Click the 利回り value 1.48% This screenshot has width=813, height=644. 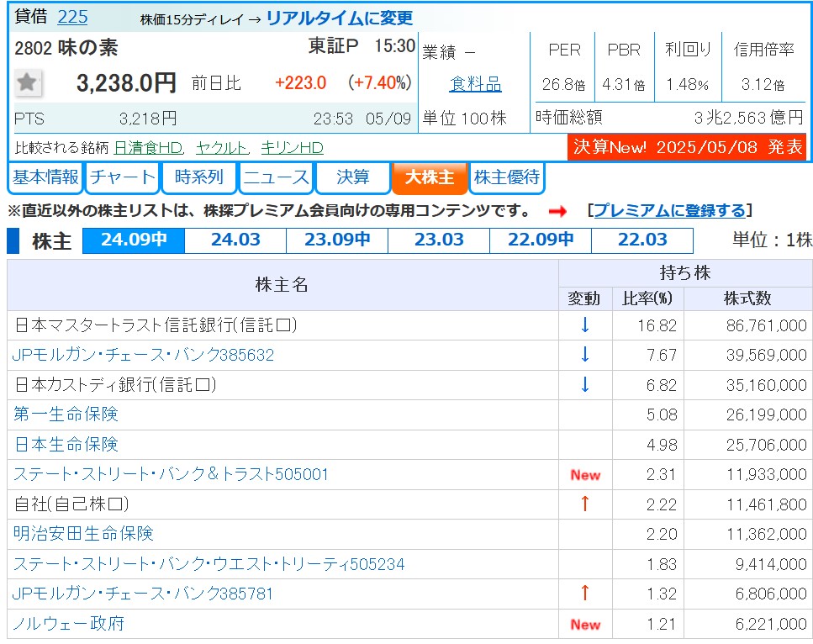click(687, 84)
